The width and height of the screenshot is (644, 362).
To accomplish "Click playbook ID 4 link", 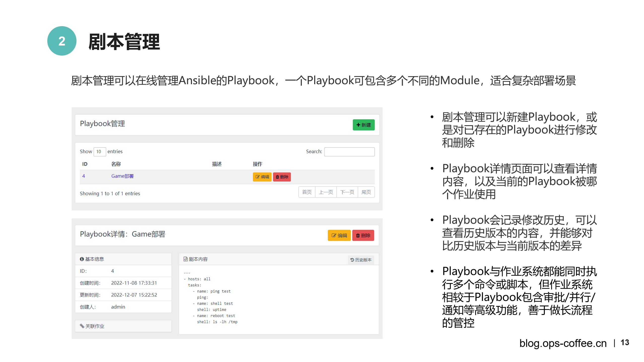I will pos(84,176).
